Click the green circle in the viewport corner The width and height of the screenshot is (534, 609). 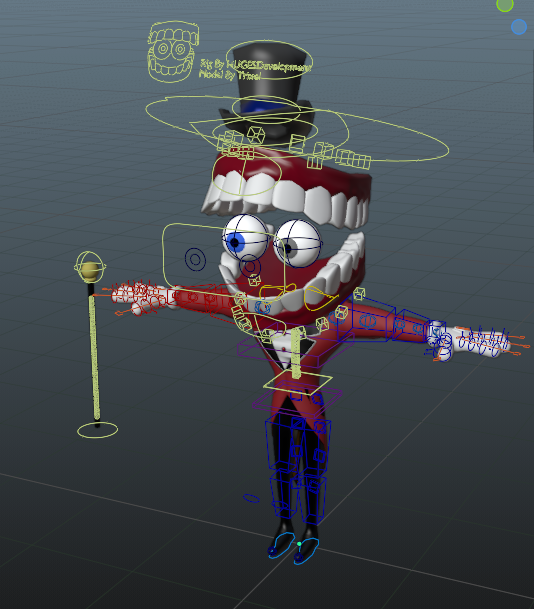click(x=504, y=4)
